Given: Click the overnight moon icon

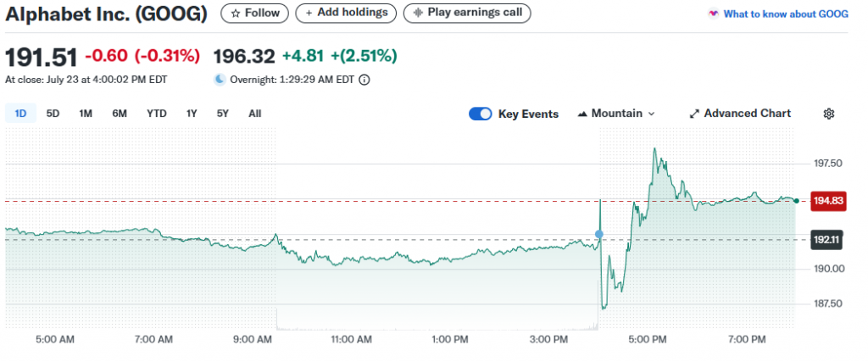Looking at the screenshot, I should pos(220,80).
